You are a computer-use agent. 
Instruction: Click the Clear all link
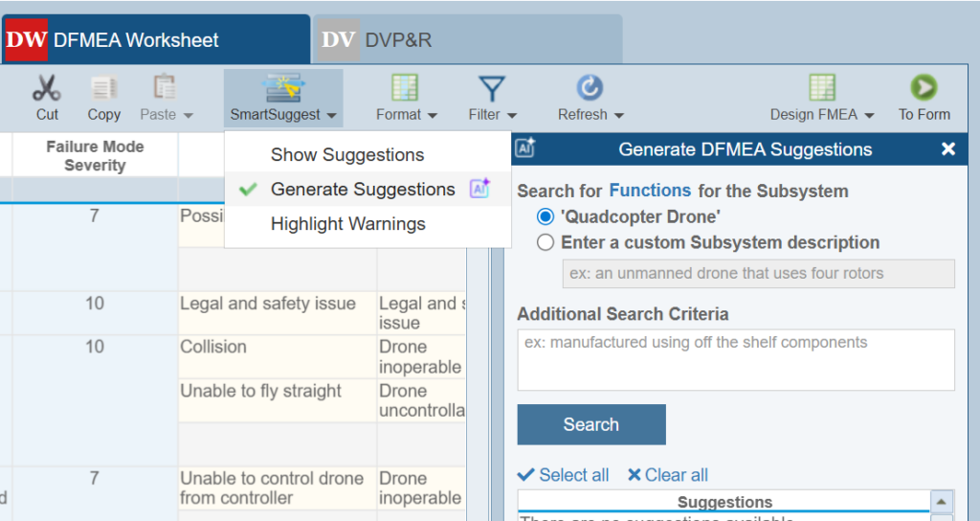pos(668,475)
